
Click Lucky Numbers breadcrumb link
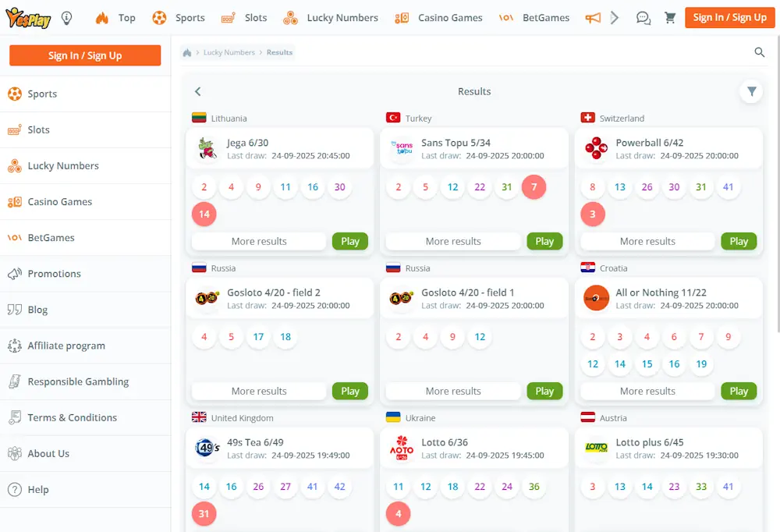(x=229, y=52)
